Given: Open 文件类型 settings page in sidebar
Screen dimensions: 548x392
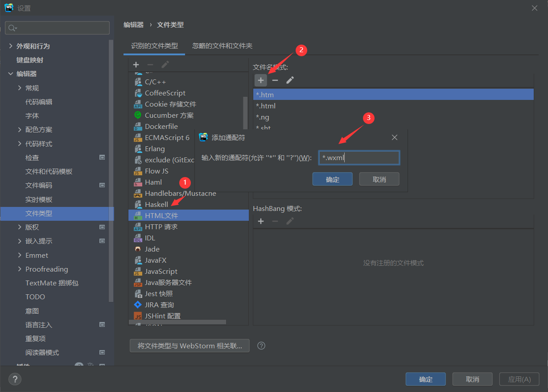Looking at the screenshot, I should pos(57,213).
